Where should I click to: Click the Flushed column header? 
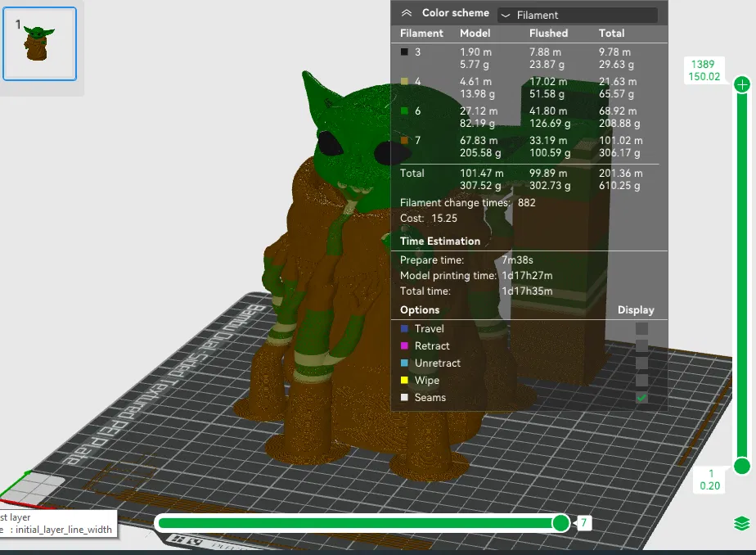pos(549,34)
